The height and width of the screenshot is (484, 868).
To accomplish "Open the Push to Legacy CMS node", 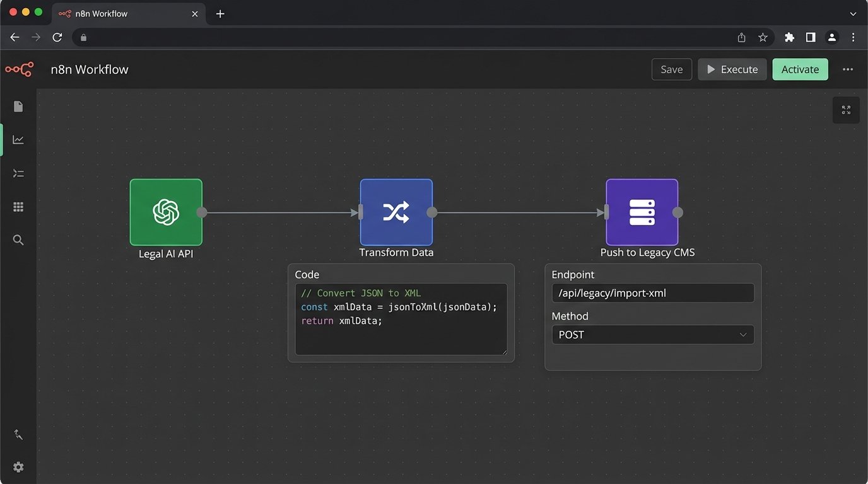I will pyautogui.click(x=642, y=212).
